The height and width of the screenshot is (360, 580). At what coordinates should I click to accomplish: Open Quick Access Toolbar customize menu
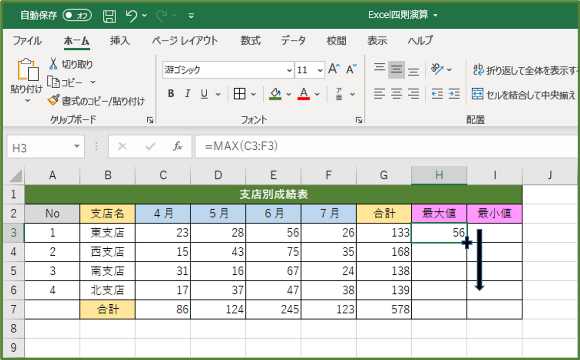[191, 16]
